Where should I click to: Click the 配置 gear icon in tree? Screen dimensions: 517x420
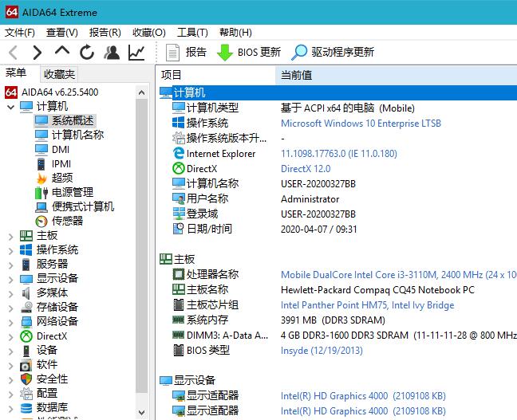(x=26, y=394)
